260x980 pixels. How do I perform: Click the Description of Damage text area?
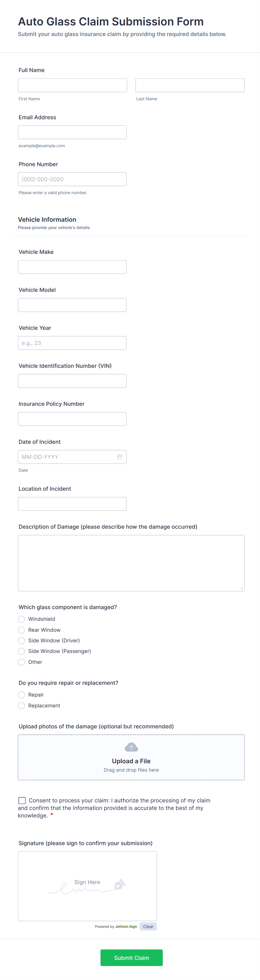131,563
